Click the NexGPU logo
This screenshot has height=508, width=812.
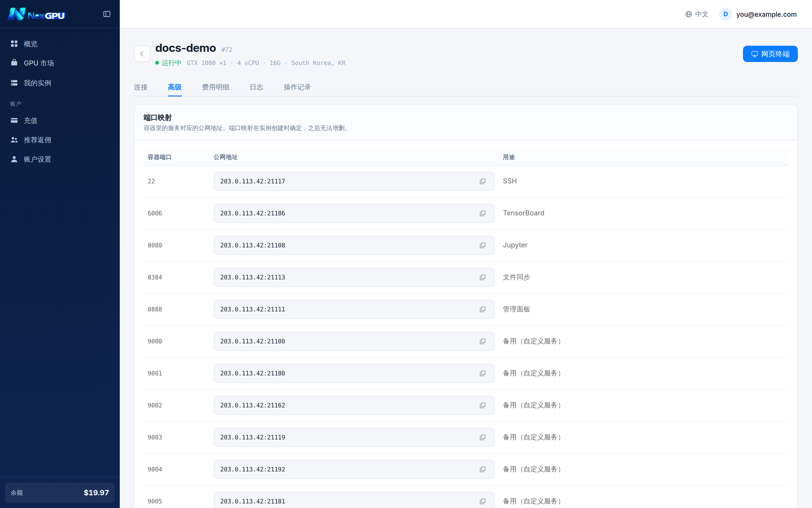tap(36, 14)
